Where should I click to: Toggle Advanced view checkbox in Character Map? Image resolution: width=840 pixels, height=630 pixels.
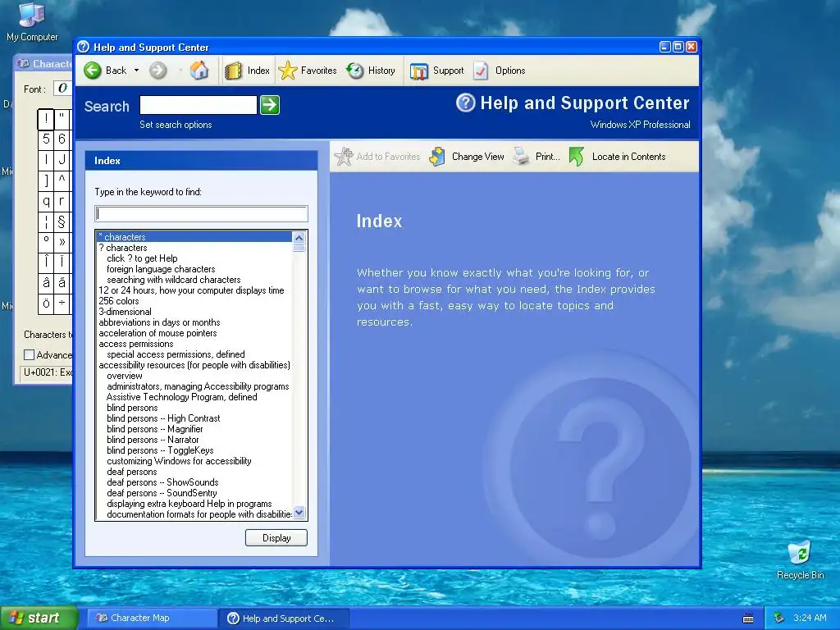click(x=30, y=354)
